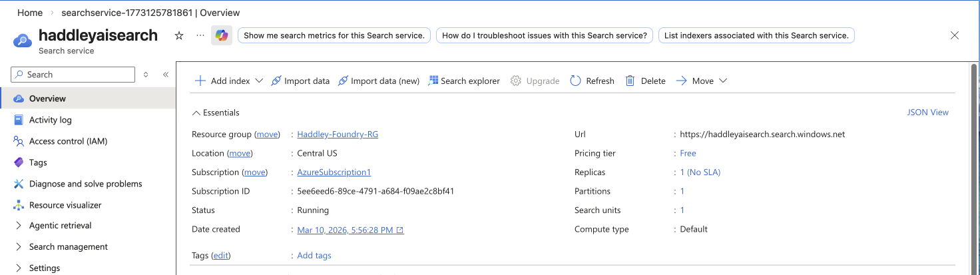The width and height of the screenshot is (980, 275).
Task: Click the Search units value 1
Action: 682,210
